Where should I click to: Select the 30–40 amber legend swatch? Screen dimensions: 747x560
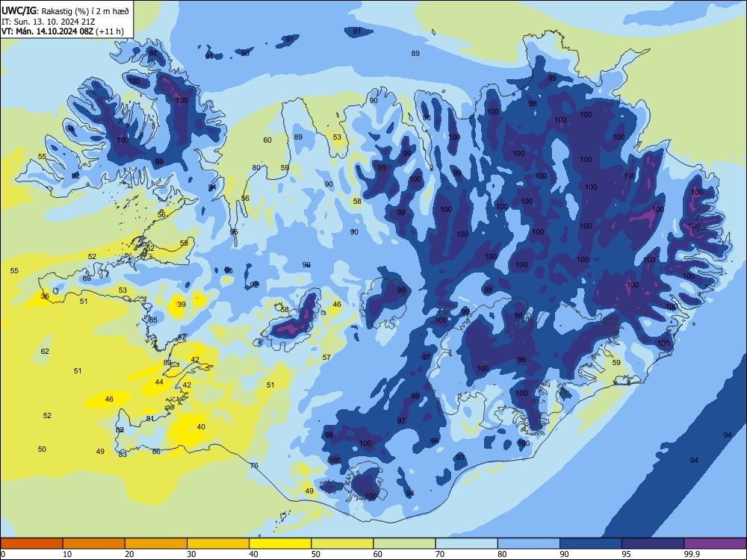point(218,544)
